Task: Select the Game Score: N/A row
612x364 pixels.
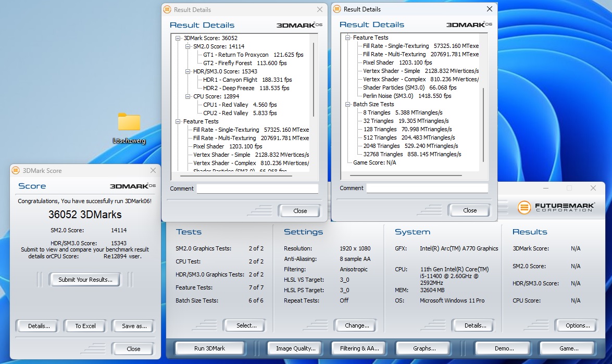Action: coord(374,162)
